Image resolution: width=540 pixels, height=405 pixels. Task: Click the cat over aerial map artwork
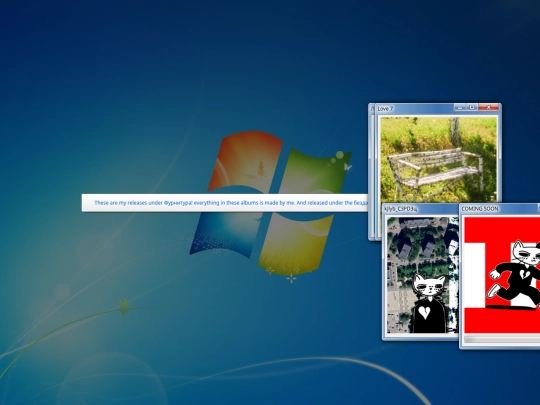coord(422,275)
